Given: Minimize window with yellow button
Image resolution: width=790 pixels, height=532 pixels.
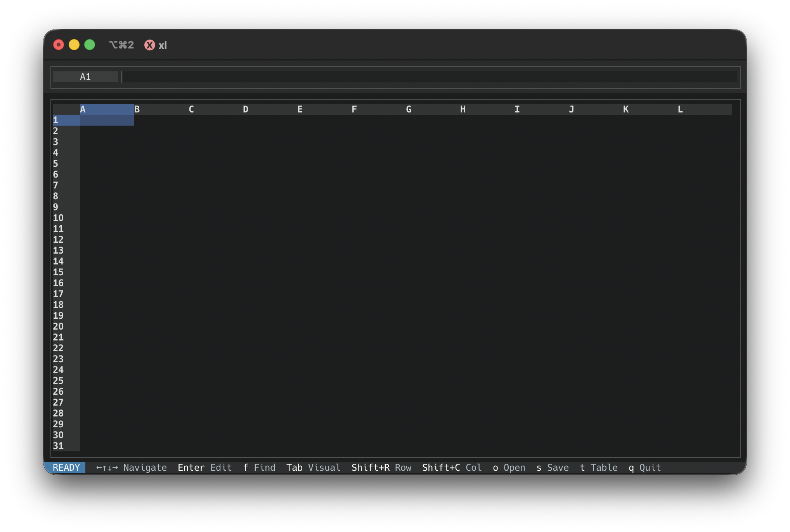Looking at the screenshot, I should point(74,45).
